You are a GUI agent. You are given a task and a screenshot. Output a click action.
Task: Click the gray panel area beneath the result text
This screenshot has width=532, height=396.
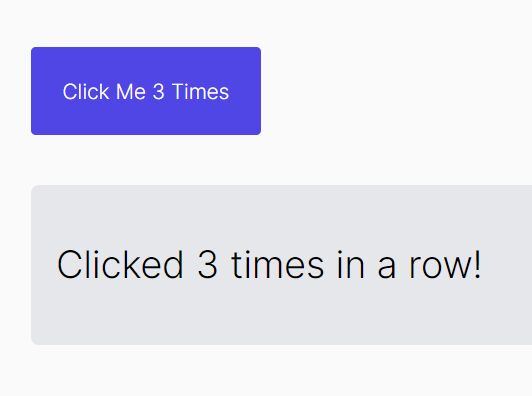282,312
